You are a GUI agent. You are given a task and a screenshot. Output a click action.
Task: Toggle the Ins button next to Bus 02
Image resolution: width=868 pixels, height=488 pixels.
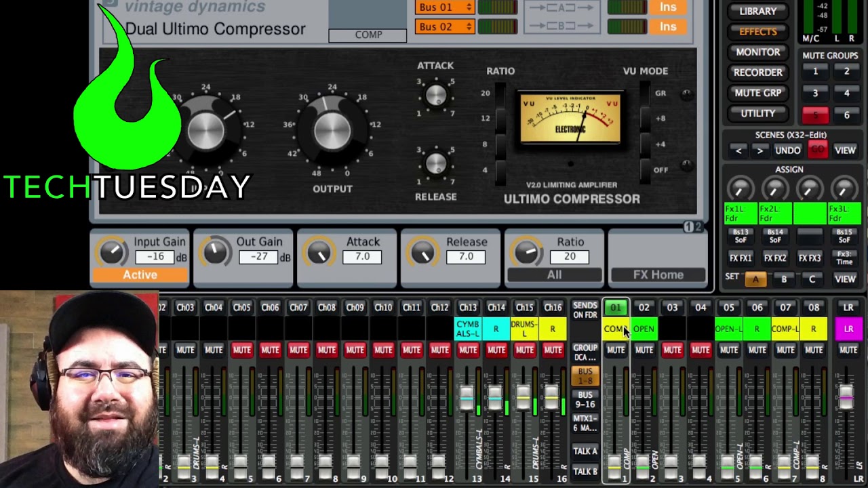(668, 27)
